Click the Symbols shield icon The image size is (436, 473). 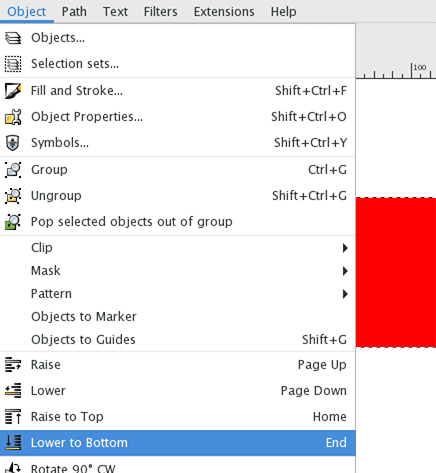pyautogui.click(x=13, y=143)
